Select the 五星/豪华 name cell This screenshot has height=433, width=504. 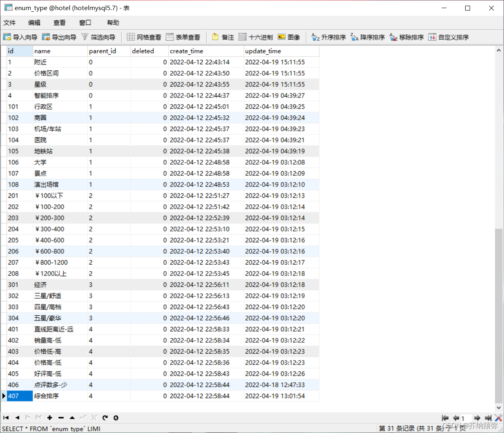click(x=60, y=318)
